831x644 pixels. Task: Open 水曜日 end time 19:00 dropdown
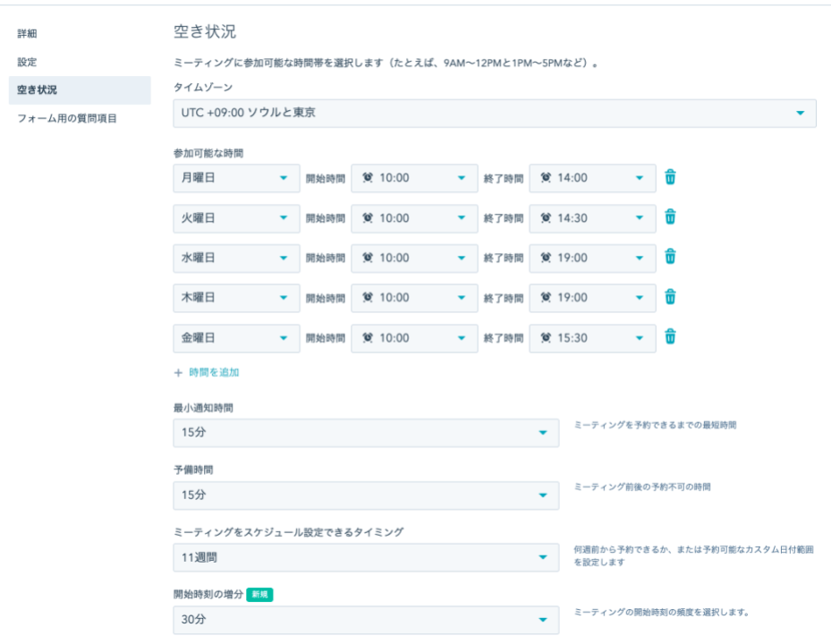tap(592, 258)
